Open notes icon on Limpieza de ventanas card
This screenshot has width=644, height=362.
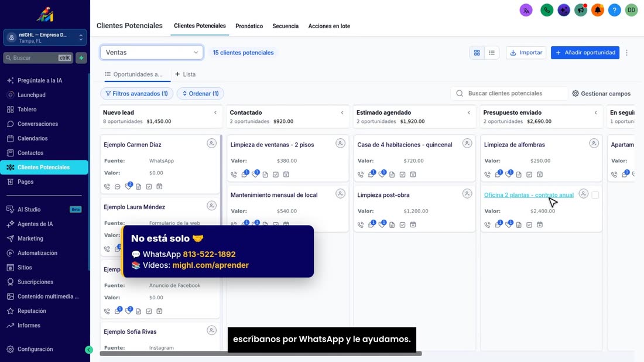pos(265,175)
